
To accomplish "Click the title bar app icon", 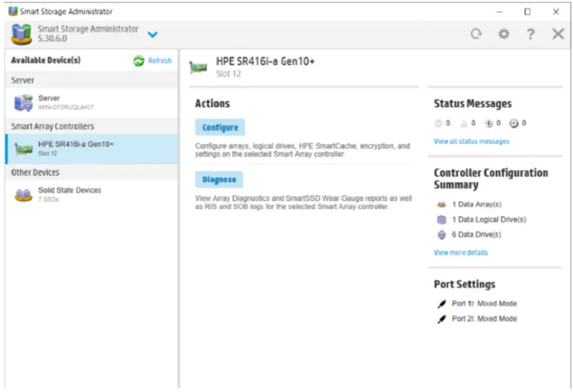I will tap(13, 11).
